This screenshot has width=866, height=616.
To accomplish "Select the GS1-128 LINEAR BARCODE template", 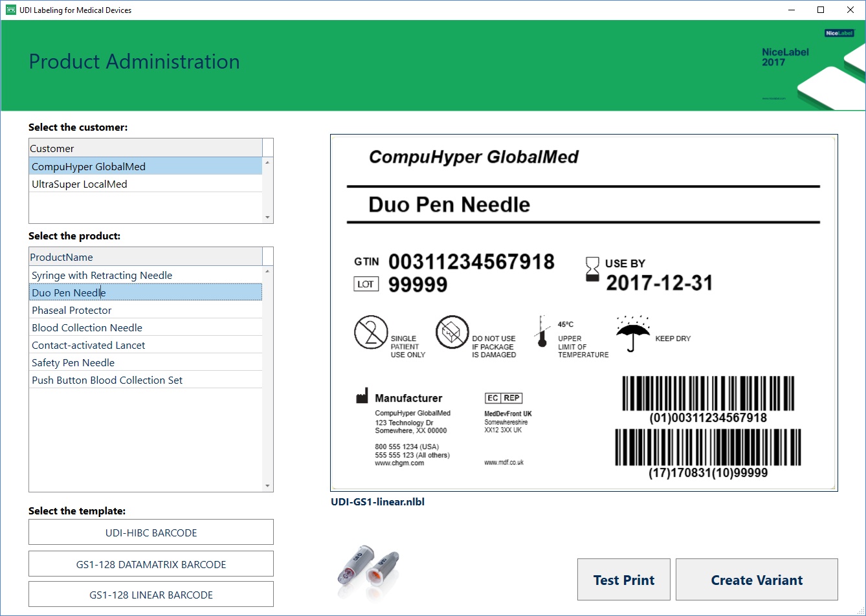I will click(151, 594).
